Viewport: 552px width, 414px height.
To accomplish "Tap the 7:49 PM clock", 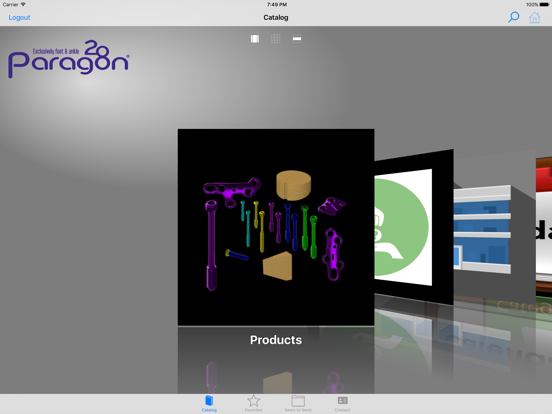I will pyautogui.click(x=277, y=5).
